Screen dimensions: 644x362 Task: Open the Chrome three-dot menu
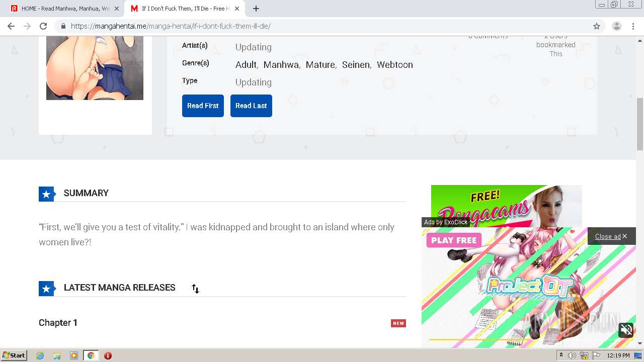(x=633, y=26)
